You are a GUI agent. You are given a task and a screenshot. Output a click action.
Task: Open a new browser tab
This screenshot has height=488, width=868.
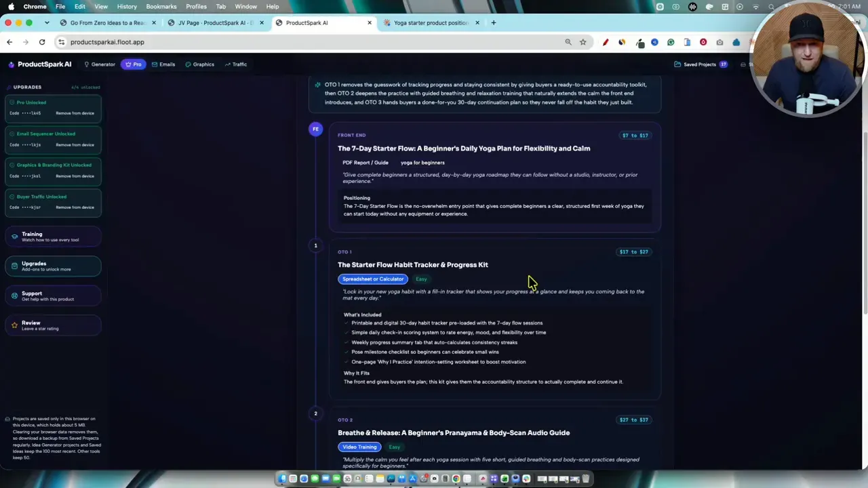pyautogui.click(x=493, y=23)
